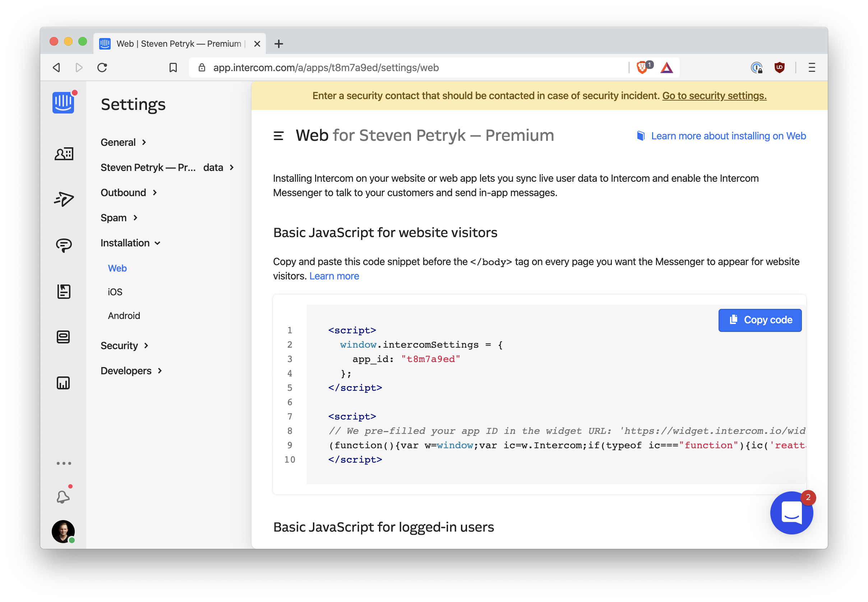This screenshot has width=868, height=602.
Task: Open the Articles sidebar icon
Action: (x=63, y=291)
